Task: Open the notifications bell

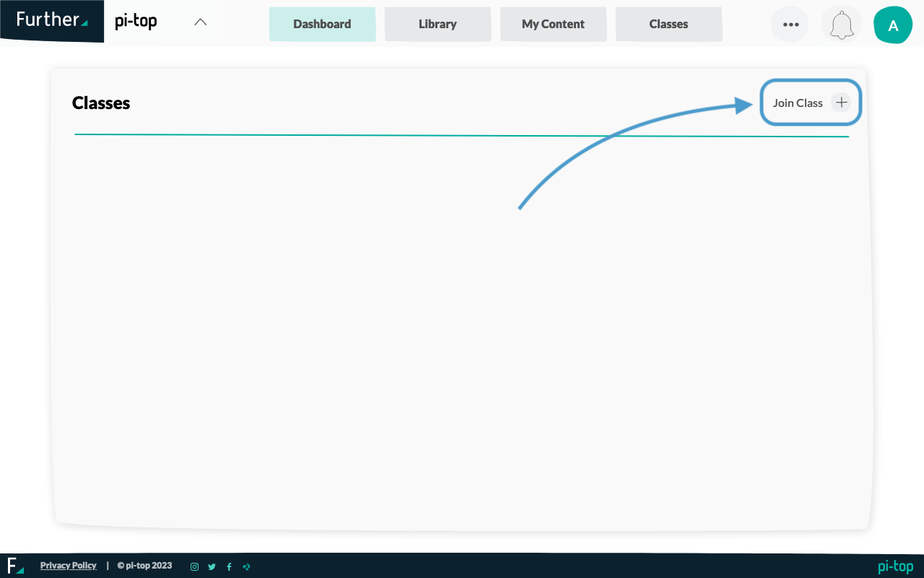Action: click(841, 25)
